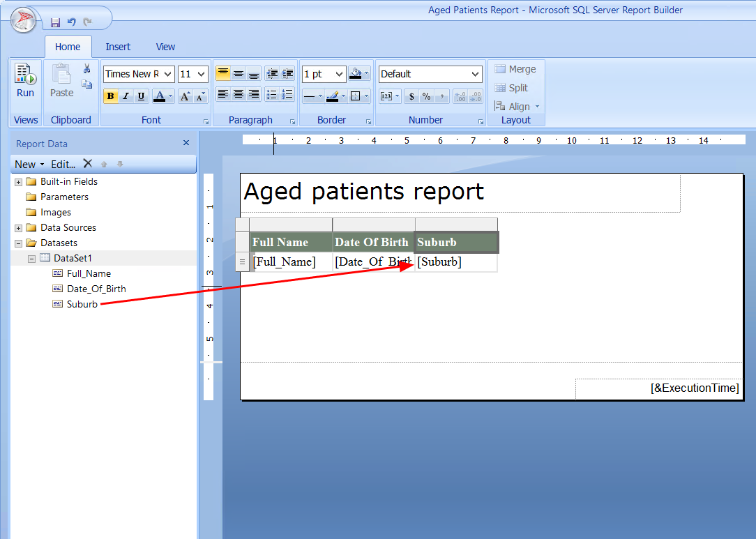Open the Align layout menu
This screenshot has height=539, width=756.
point(517,107)
